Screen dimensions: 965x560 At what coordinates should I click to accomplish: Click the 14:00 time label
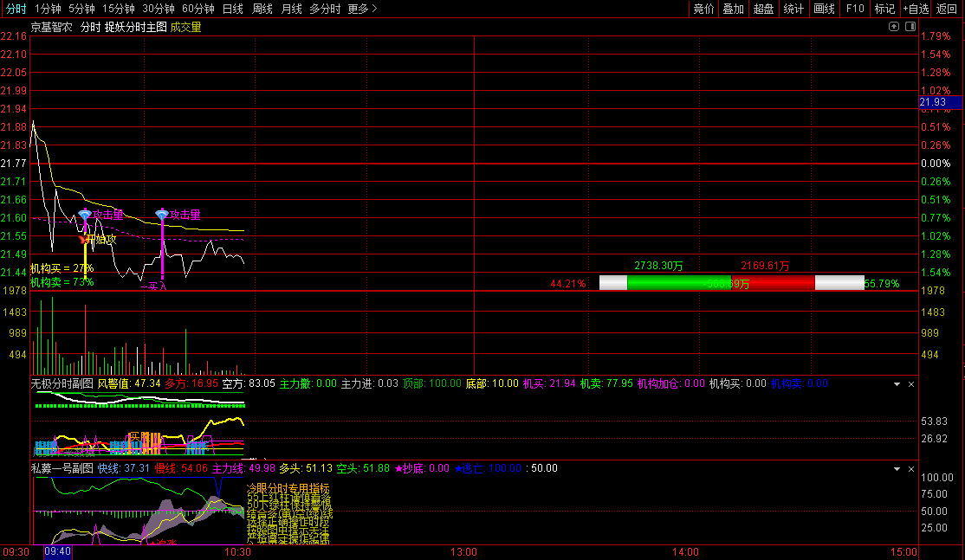pyautogui.click(x=685, y=552)
